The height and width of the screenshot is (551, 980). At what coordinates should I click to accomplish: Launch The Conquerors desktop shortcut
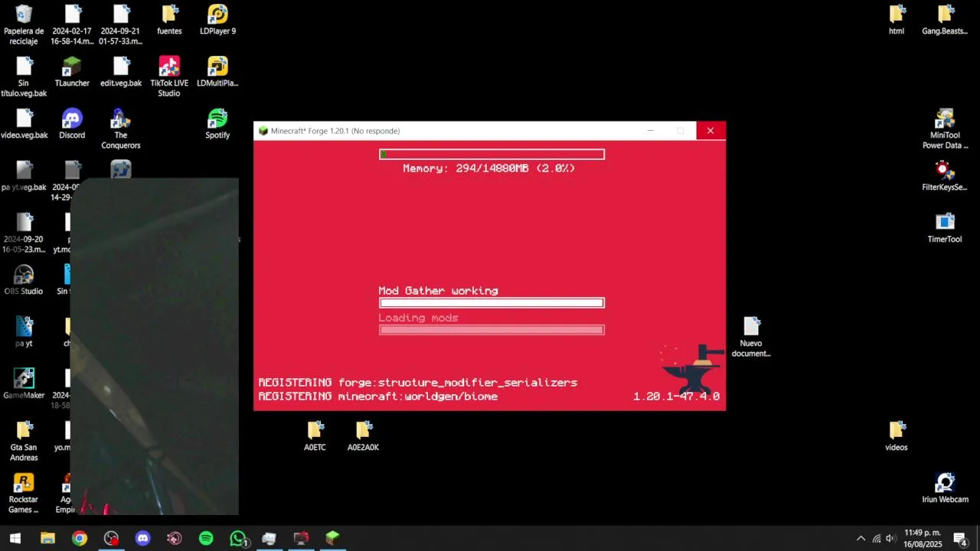[121, 129]
